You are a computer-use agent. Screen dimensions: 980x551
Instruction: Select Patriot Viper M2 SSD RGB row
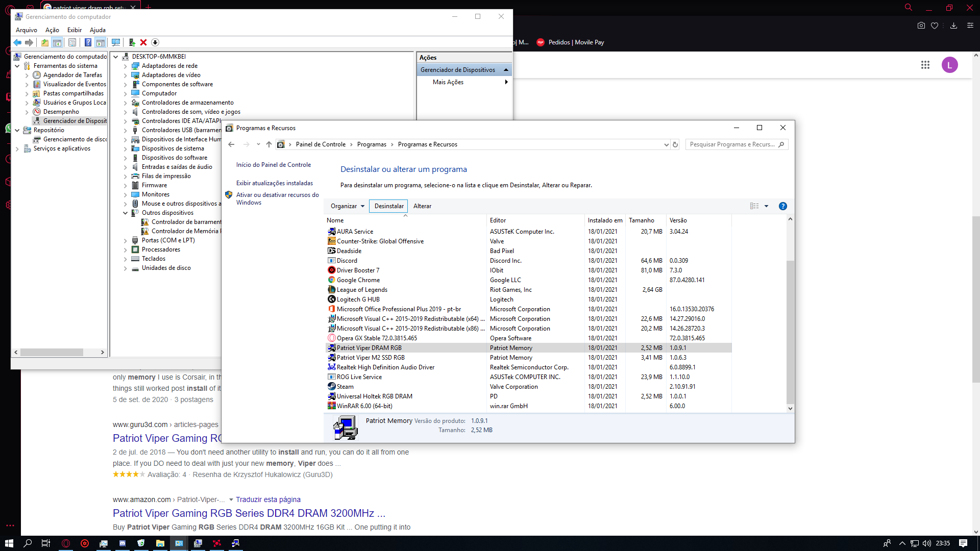tap(529, 358)
